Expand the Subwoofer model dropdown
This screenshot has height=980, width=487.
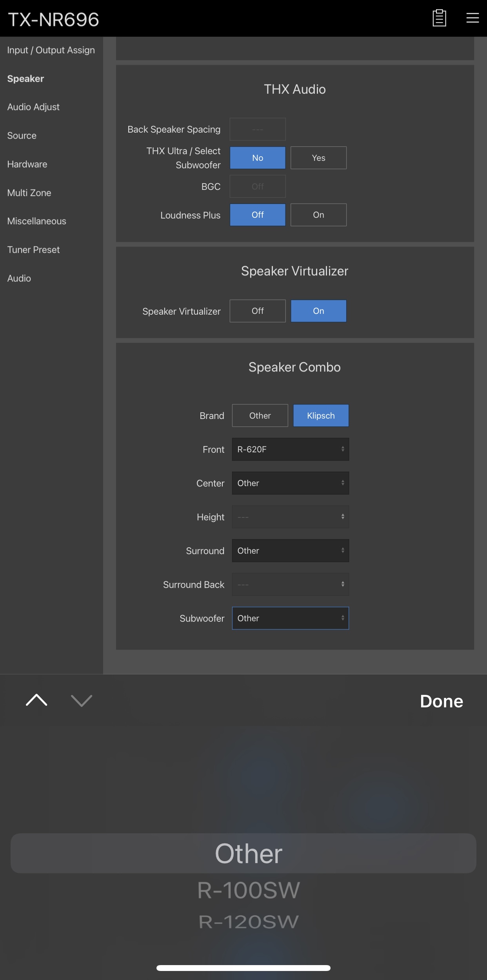point(290,618)
